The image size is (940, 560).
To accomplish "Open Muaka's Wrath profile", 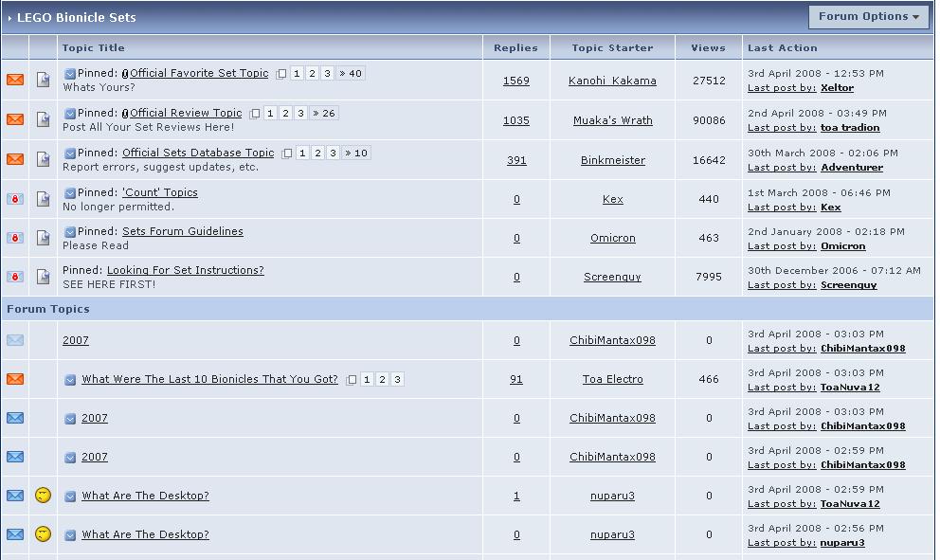I will [613, 120].
